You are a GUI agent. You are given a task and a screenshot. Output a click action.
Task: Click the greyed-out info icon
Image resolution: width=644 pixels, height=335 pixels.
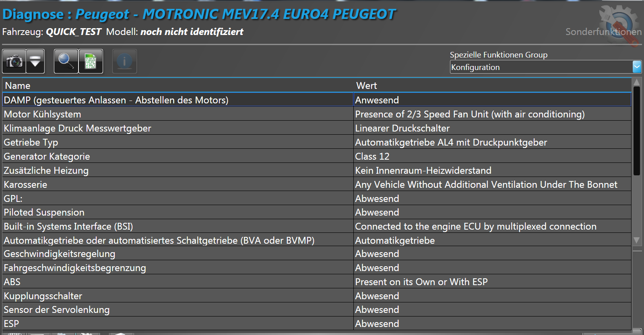coord(124,62)
